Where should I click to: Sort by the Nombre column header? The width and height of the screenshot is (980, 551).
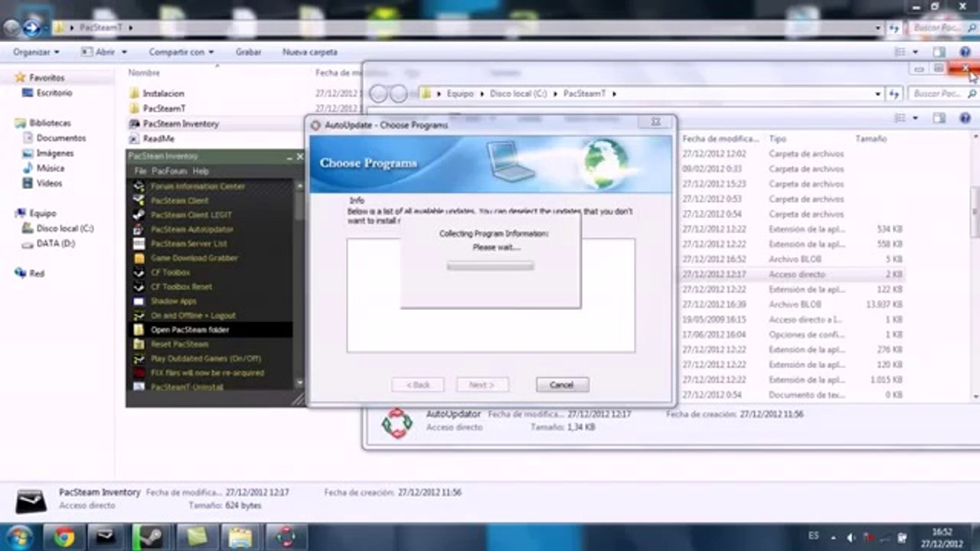pos(144,73)
